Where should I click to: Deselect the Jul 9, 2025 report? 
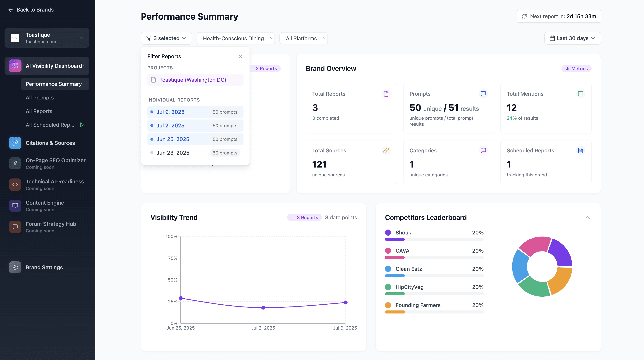pos(195,112)
